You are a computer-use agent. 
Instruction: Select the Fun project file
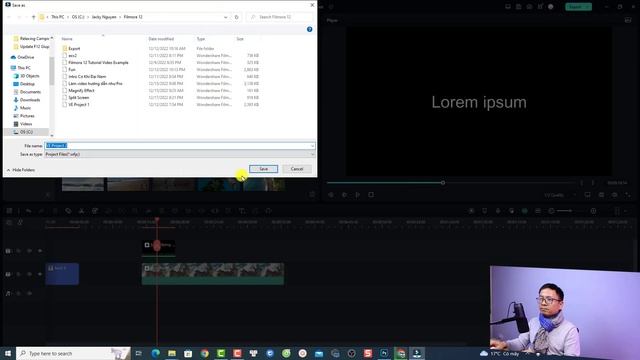click(72, 69)
